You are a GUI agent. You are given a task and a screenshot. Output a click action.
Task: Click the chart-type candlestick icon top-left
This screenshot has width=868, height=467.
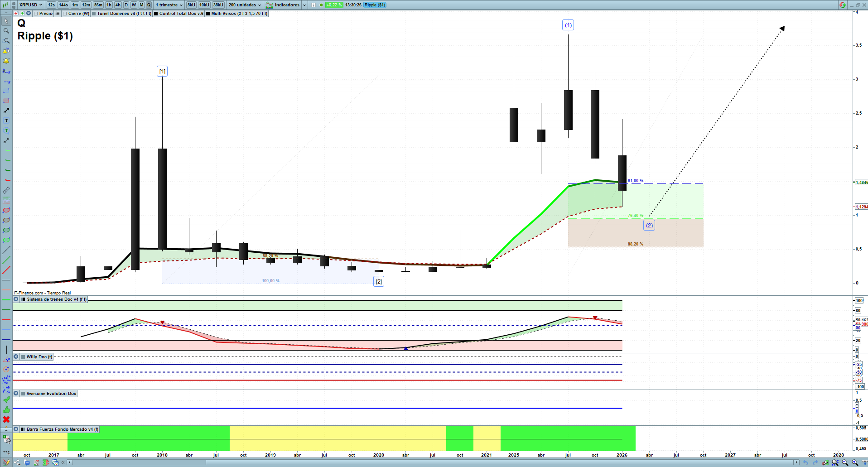click(x=6, y=5)
